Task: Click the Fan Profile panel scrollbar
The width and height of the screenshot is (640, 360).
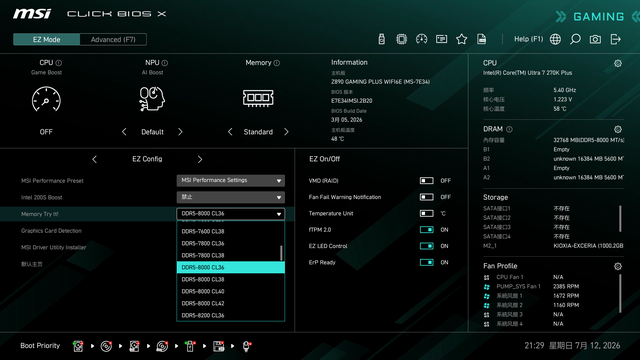Action: coord(620,293)
